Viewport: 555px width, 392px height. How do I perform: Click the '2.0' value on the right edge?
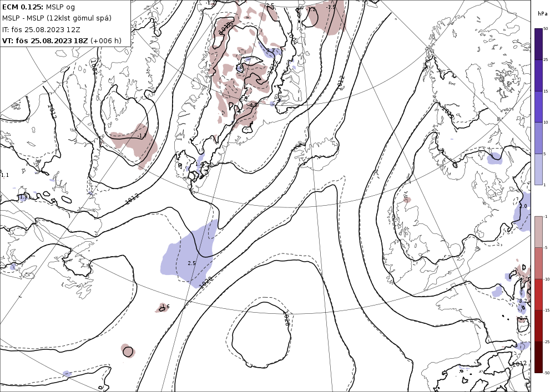[x=523, y=206]
